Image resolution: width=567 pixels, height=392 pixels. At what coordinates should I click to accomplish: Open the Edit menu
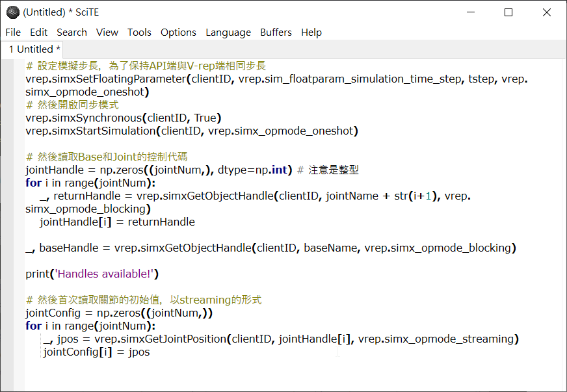(39, 33)
